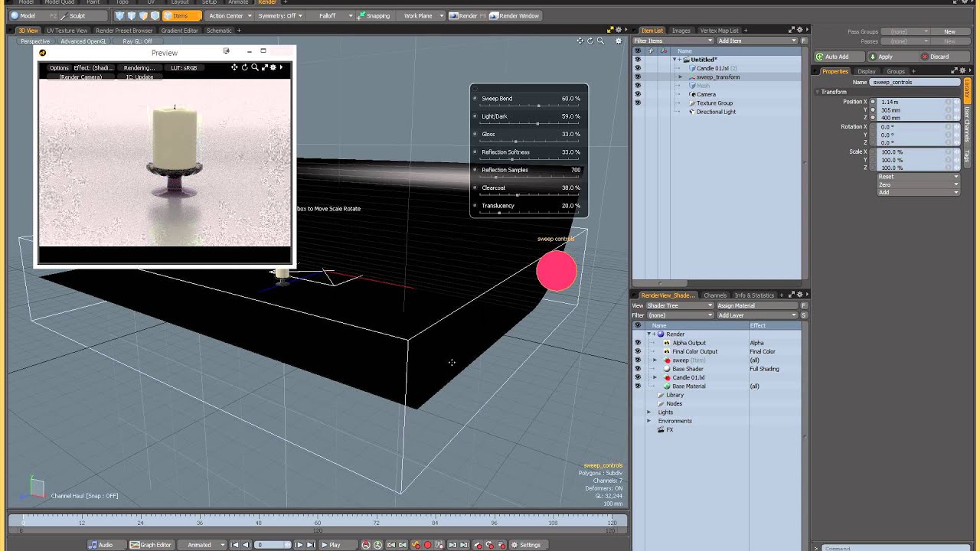The width and height of the screenshot is (980, 551).
Task: Step to previous frame
Action: click(247, 545)
